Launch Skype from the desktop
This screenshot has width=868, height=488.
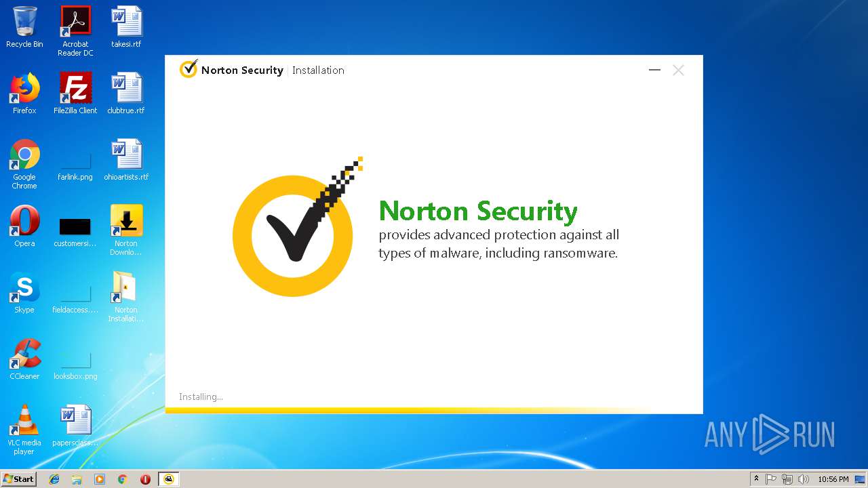[24, 293]
